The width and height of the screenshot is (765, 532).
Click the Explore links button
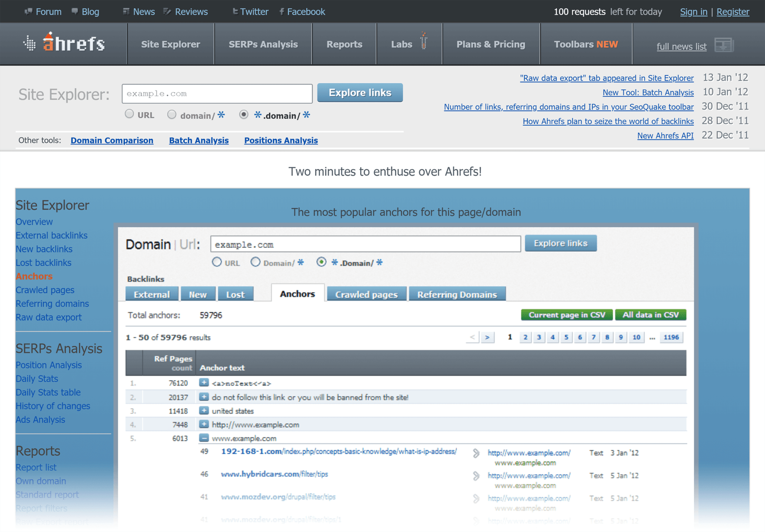coord(360,92)
